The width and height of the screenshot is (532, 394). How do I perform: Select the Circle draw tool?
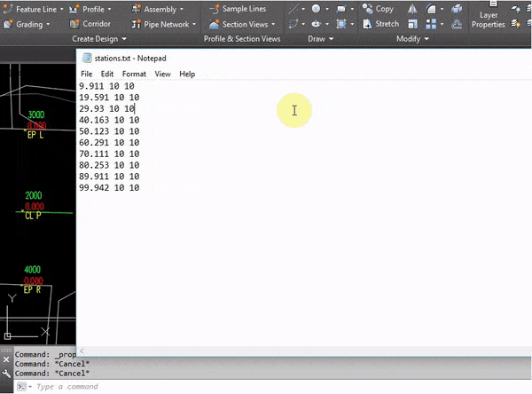(x=316, y=9)
